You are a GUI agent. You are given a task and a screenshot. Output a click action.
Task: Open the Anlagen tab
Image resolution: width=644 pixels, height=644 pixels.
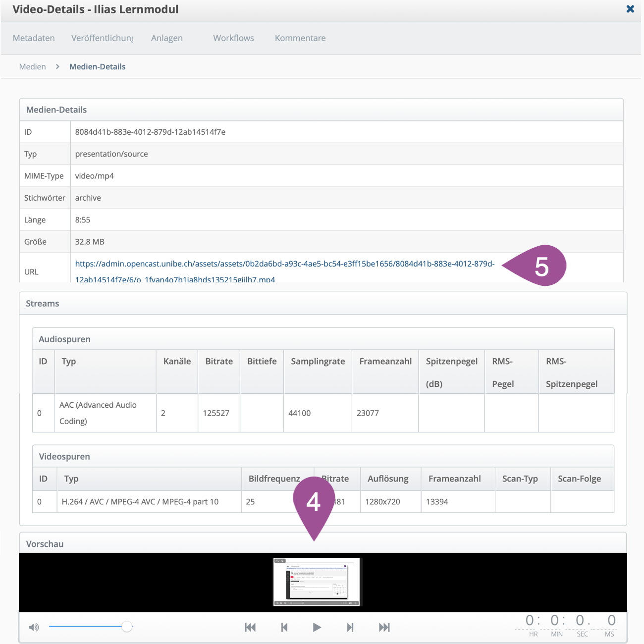(x=167, y=38)
